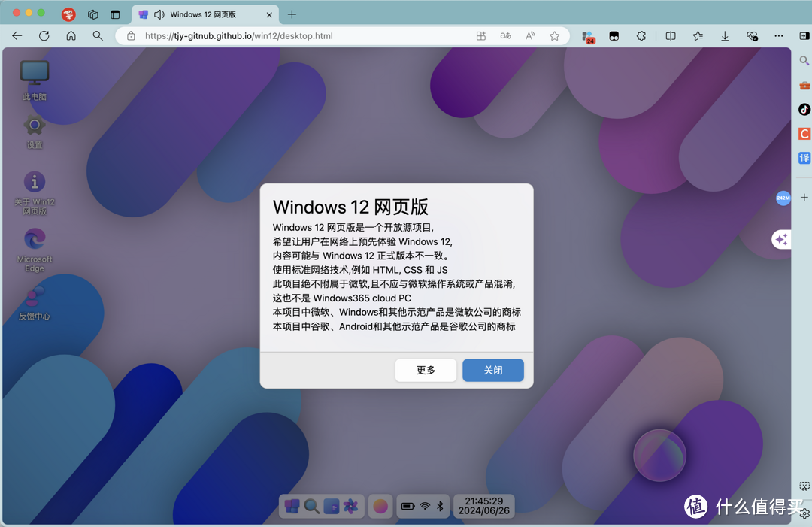
Task: Open the clock showing 21:45:29
Action: [484, 506]
